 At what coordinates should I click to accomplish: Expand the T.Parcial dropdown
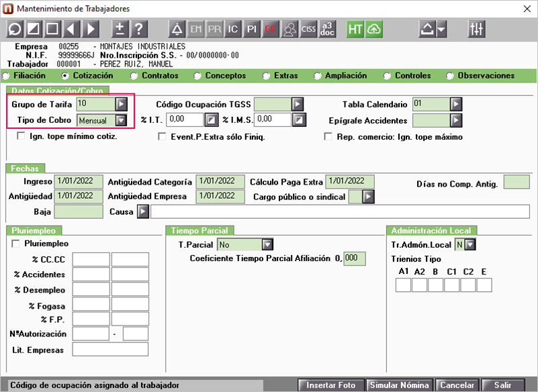267,244
